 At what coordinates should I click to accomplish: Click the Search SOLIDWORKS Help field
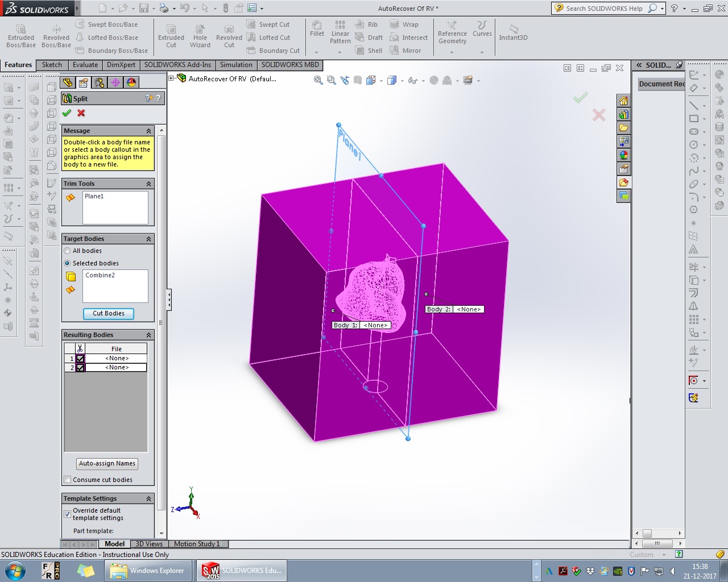coord(603,9)
